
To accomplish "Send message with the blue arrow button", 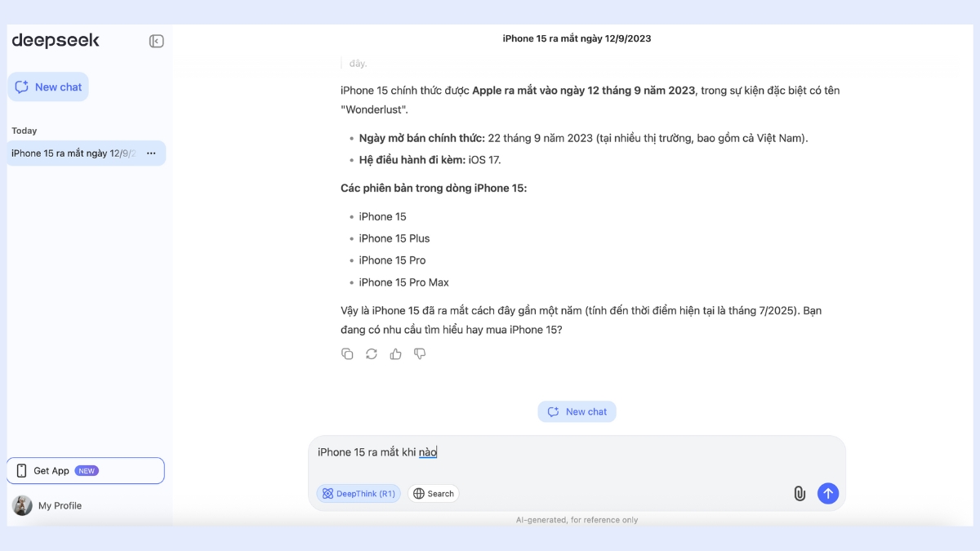I will 828,493.
